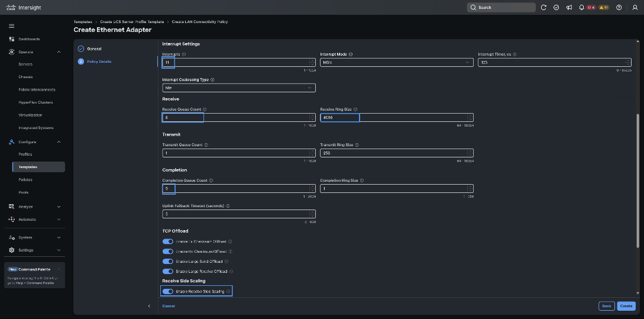Click the form's vertical scrollbar

638,181
